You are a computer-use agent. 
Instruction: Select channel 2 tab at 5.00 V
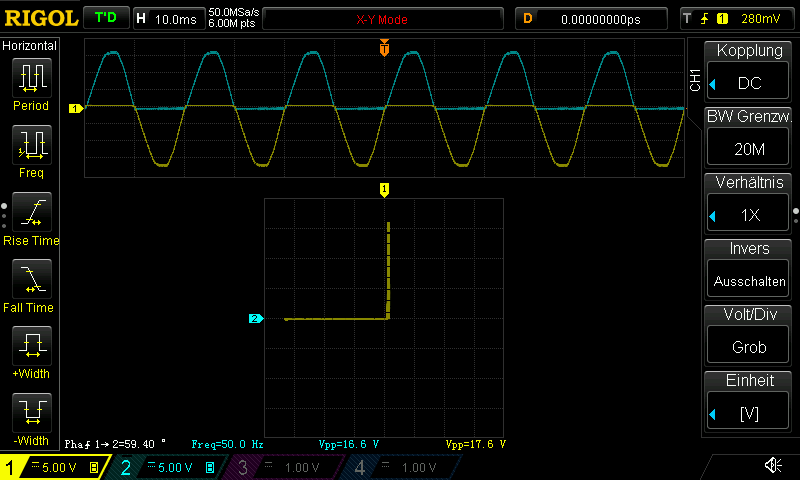(166, 467)
